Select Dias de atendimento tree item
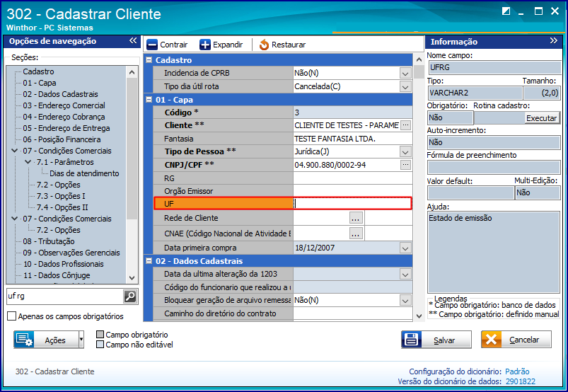The height and width of the screenshot is (392, 568). [84, 173]
